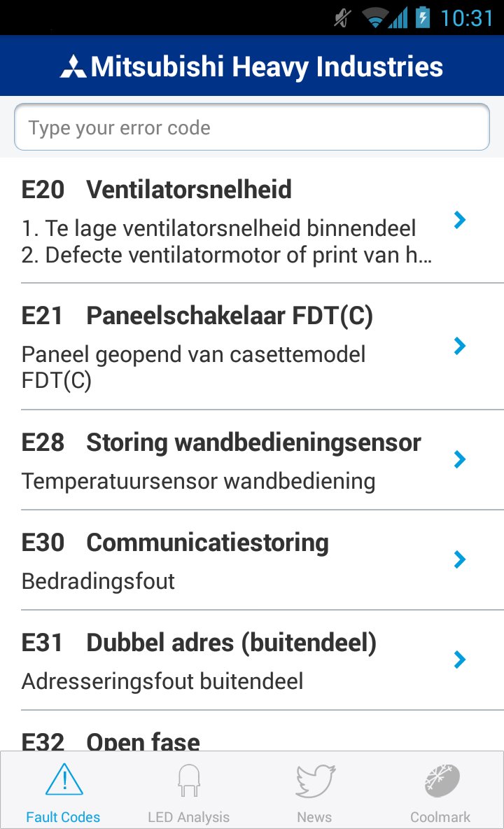Tap the 10:31 clock in status bar

pyautogui.click(x=466, y=18)
